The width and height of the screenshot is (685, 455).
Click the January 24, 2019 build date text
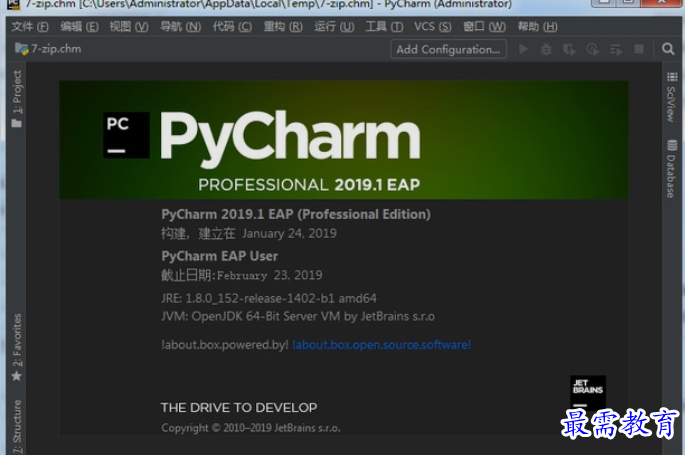click(289, 234)
